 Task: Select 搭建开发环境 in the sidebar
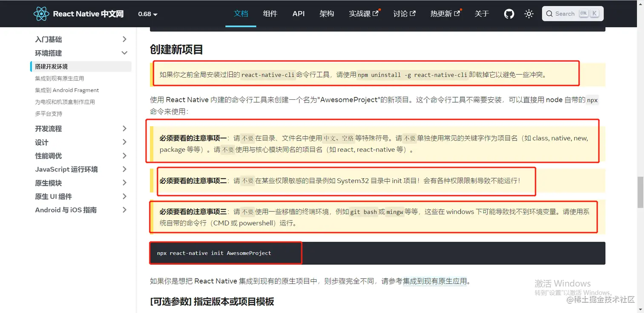81,67
